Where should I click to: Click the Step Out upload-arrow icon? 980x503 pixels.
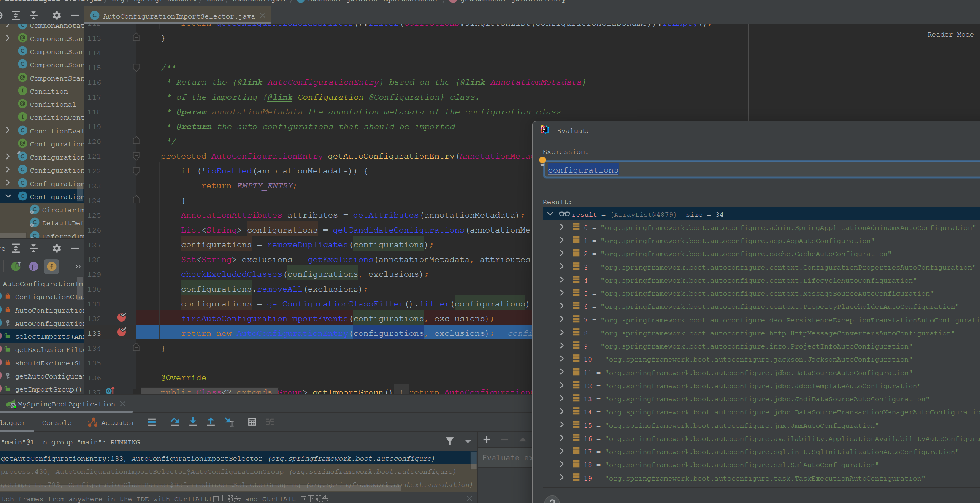click(211, 422)
